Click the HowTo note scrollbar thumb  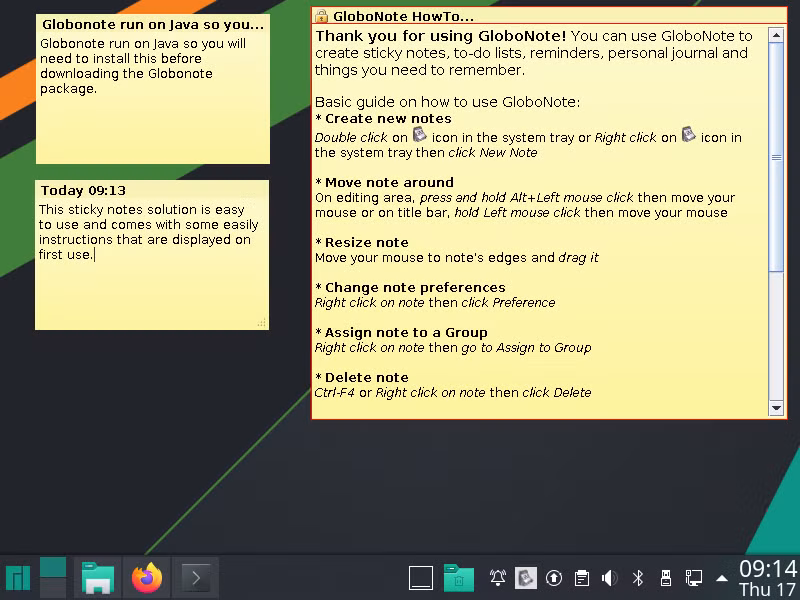pyautogui.click(x=776, y=157)
